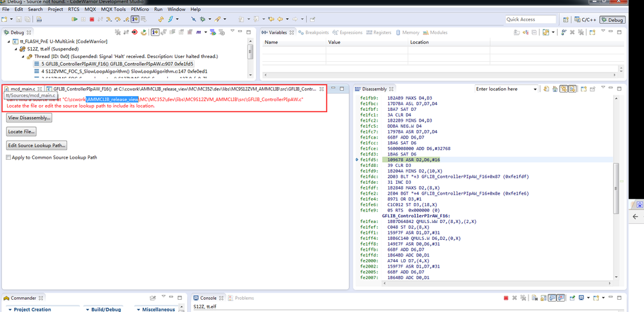Open the Run menu
The width and height of the screenshot is (644, 312).
point(159,9)
